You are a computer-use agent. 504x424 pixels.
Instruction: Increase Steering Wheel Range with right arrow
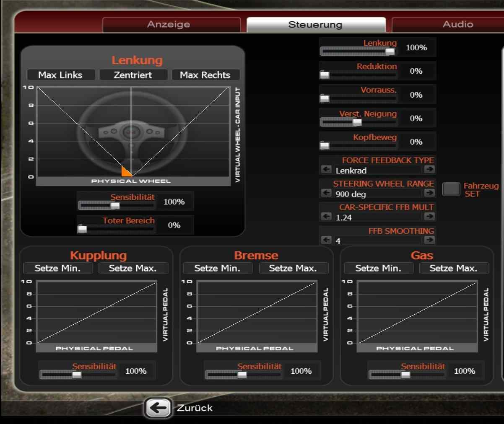pyautogui.click(x=429, y=193)
